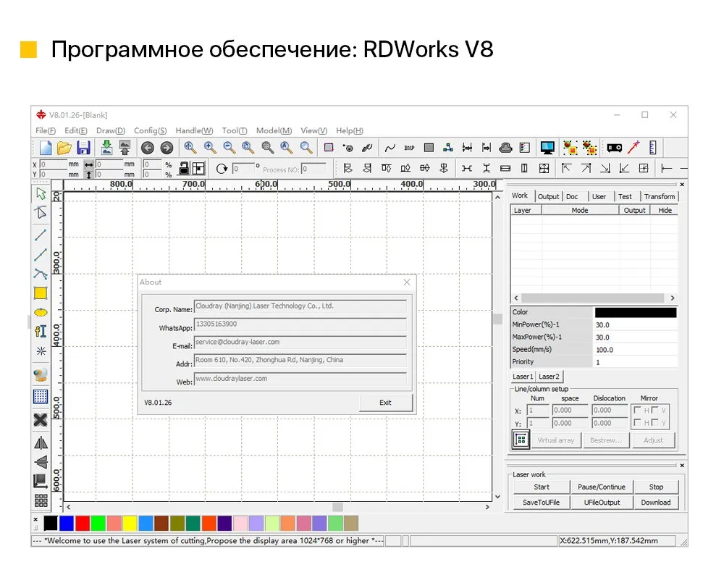Click the Redo right-arrow icon
Screen dimensions: 724x588
pyautogui.click(x=167, y=148)
